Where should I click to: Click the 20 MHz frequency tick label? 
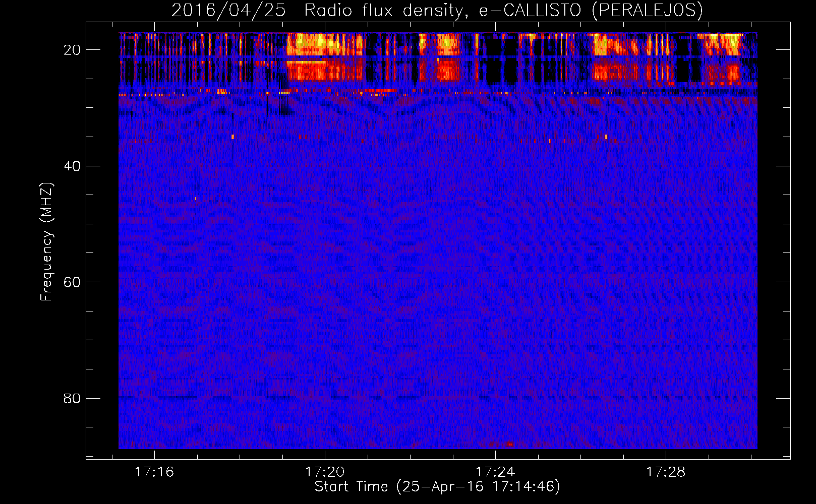click(x=72, y=50)
